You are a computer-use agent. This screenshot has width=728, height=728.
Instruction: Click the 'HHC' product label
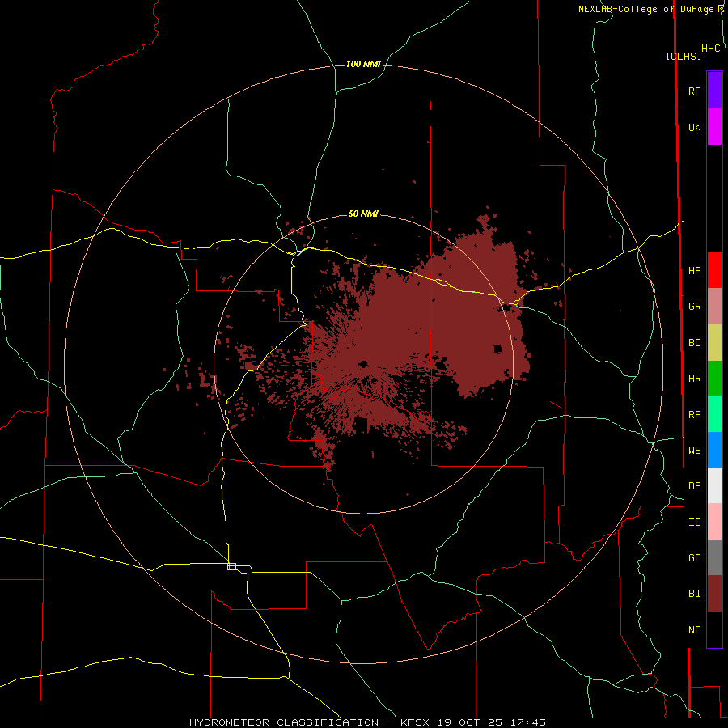[x=710, y=49]
